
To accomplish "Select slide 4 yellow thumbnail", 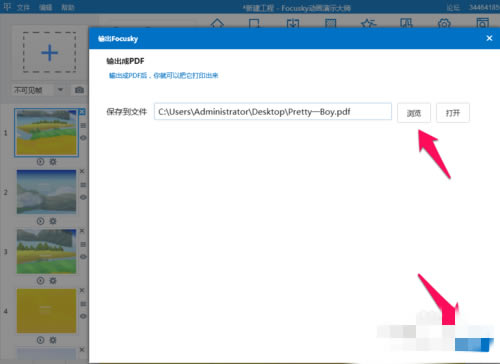I will coord(46,311).
